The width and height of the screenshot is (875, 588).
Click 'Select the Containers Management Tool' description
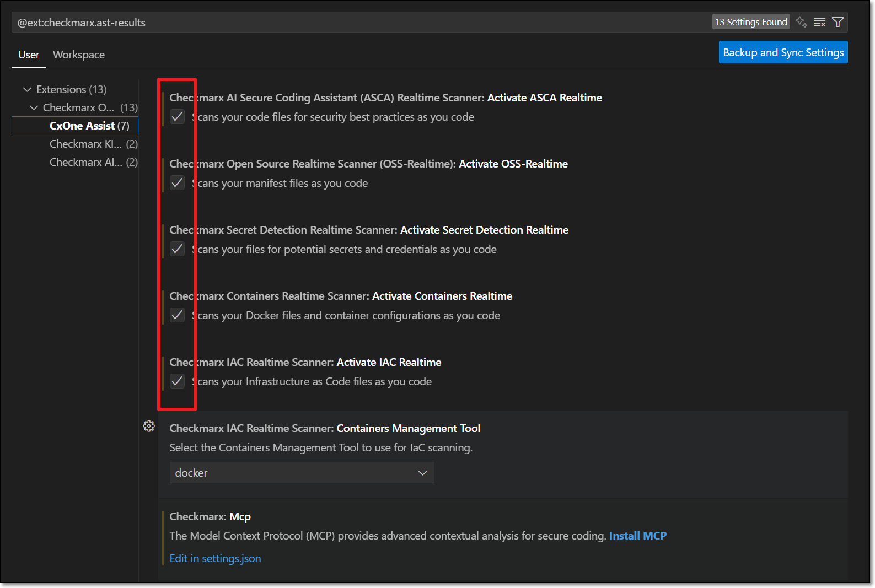point(321,447)
